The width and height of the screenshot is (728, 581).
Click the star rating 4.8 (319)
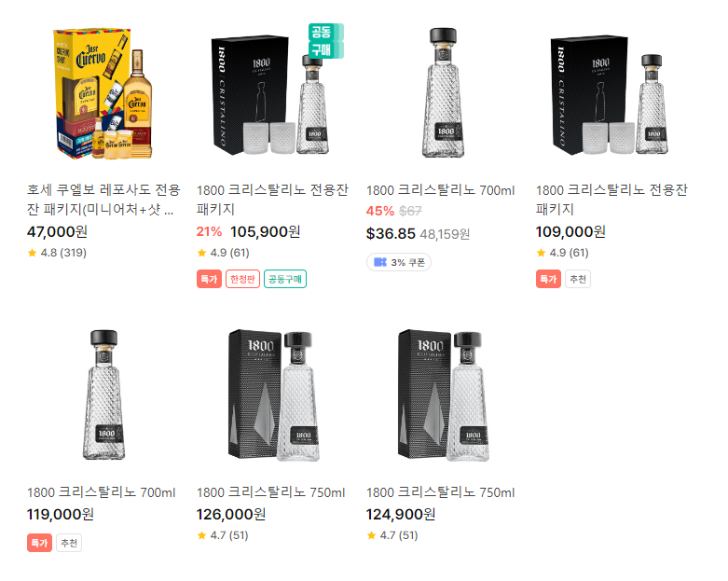57,253
